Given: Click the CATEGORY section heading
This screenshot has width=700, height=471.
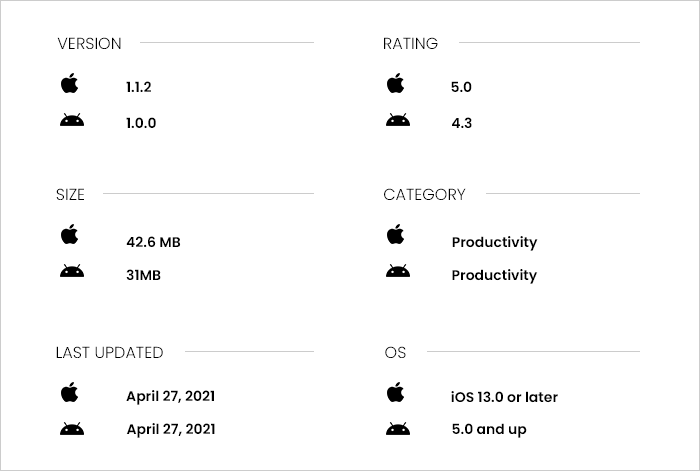Looking at the screenshot, I should point(425,195).
